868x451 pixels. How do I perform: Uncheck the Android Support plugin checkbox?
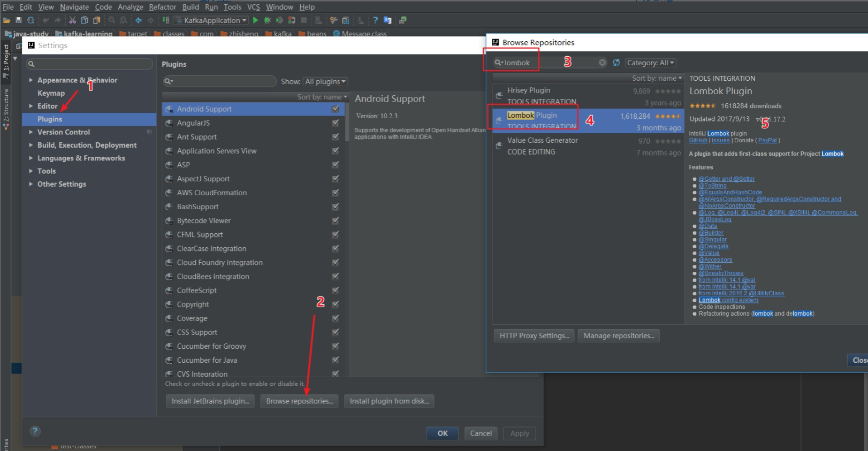[336, 109]
